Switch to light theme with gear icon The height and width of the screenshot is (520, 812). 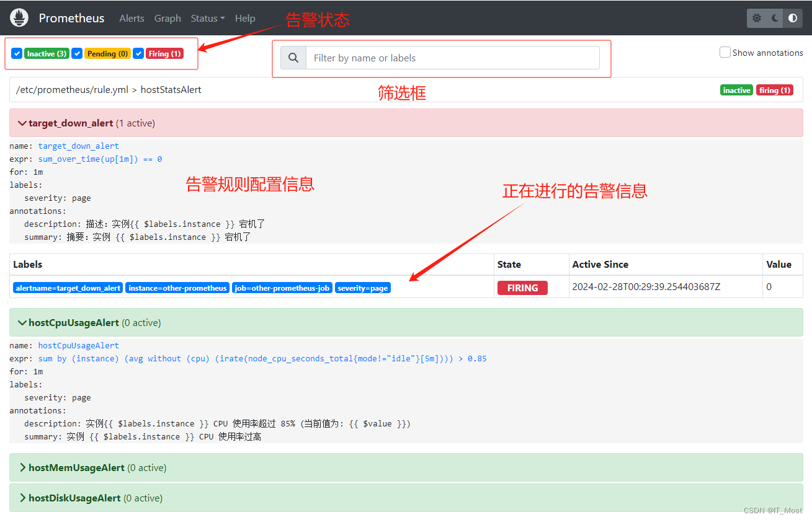coord(757,18)
